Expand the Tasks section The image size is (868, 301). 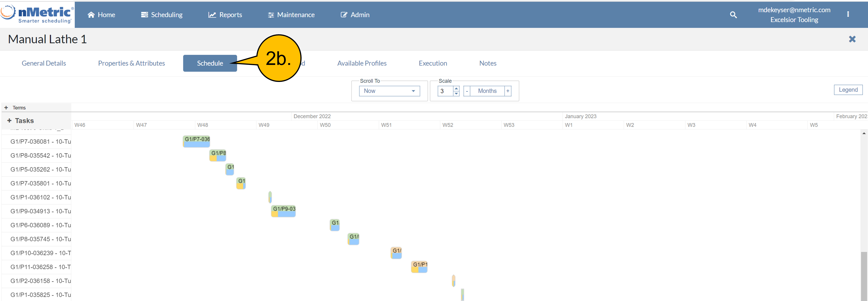10,121
